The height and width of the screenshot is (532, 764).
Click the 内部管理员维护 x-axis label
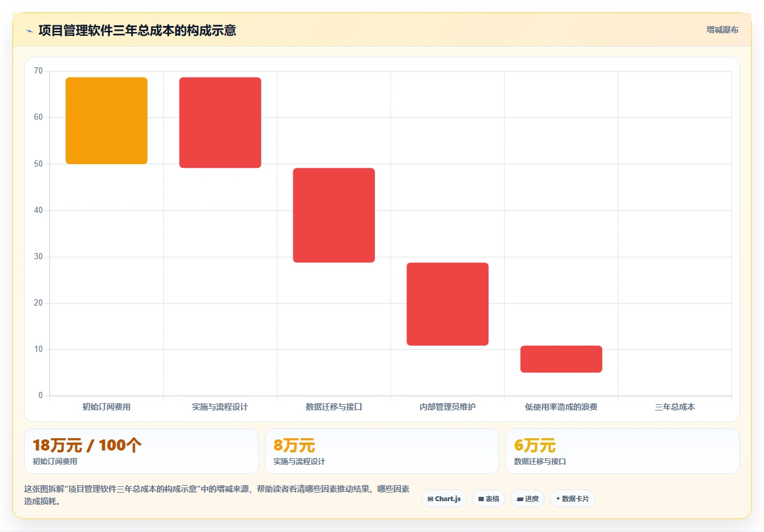pyautogui.click(x=447, y=407)
